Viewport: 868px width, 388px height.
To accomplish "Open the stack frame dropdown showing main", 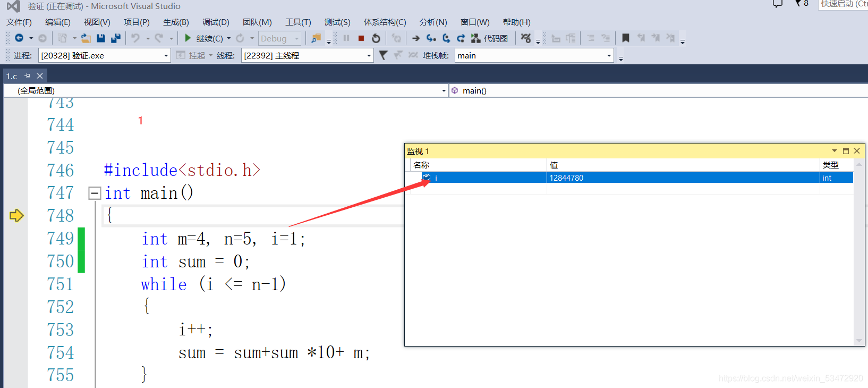I will pos(534,55).
